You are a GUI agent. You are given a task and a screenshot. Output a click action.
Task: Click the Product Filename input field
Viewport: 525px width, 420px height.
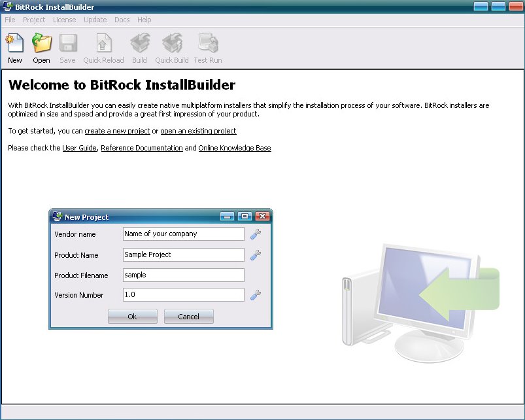point(184,275)
